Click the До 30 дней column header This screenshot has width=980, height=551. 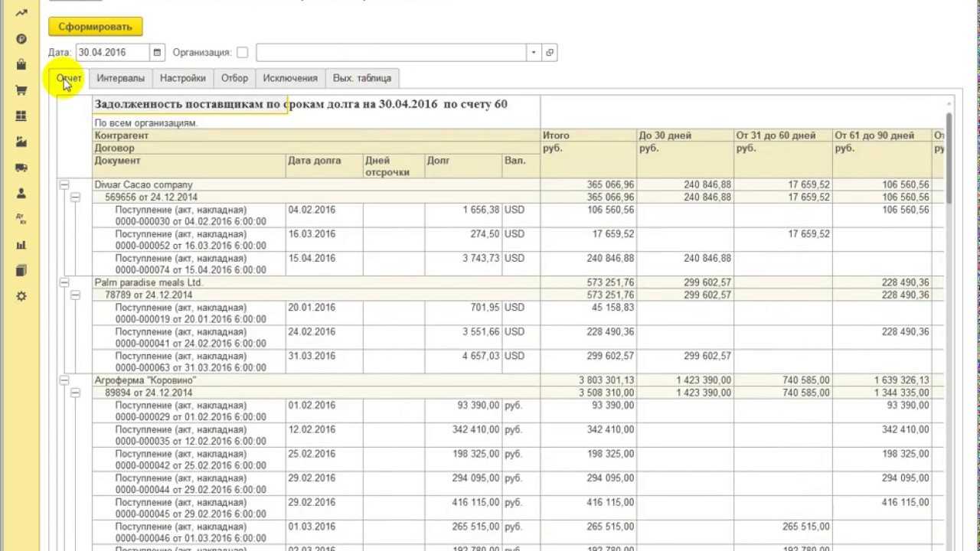685,135
